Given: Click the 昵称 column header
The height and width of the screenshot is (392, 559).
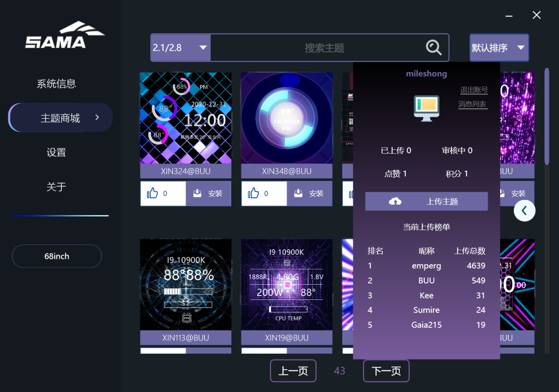Looking at the screenshot, I should point(427,251).
